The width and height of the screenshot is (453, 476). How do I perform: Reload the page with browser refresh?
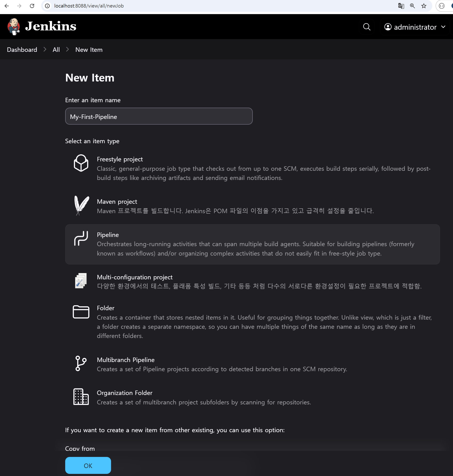tap(32, 6)
